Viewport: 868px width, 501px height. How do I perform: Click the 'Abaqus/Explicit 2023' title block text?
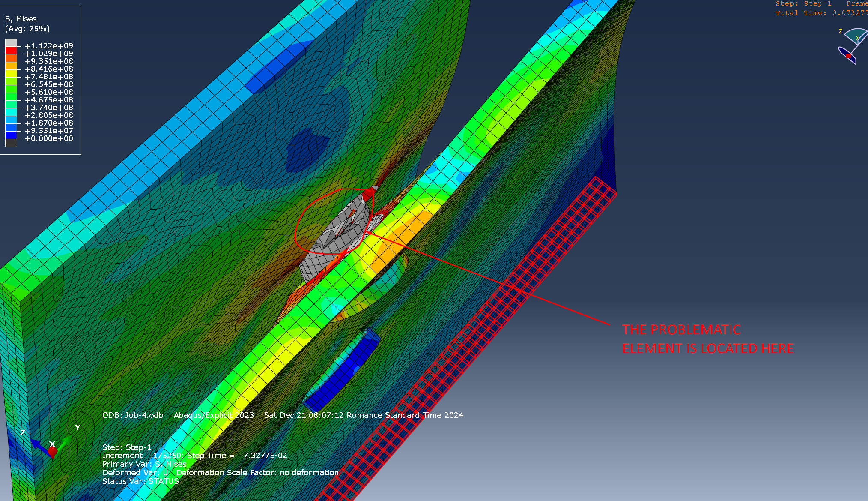tap(214, 415)
